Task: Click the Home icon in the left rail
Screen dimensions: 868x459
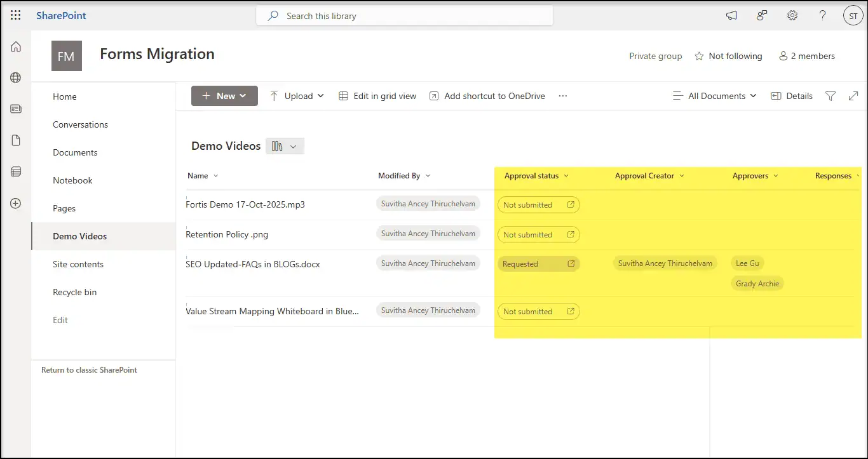Action: point(15,46)
